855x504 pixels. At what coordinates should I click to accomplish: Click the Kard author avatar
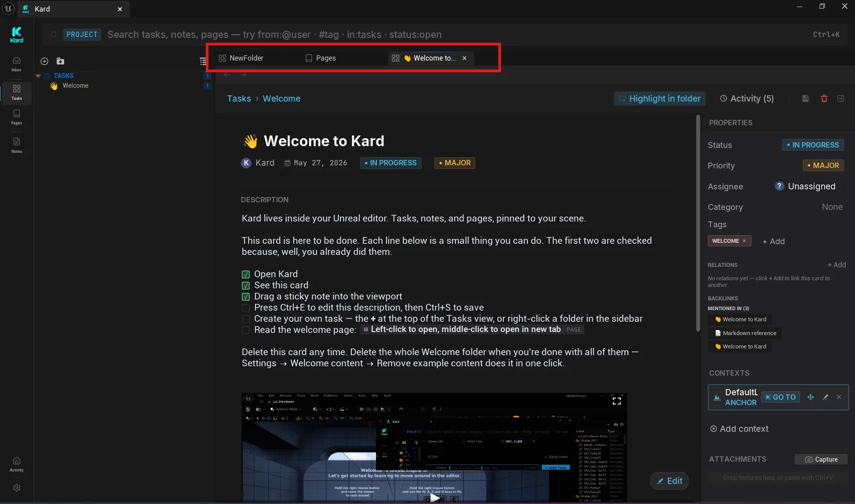(246, 163)
